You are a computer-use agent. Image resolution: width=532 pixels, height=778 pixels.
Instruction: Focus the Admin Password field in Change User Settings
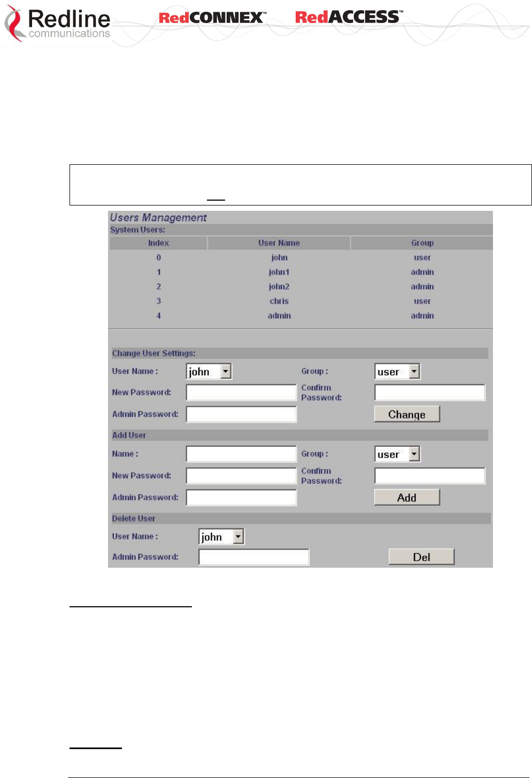pos(241,414)
